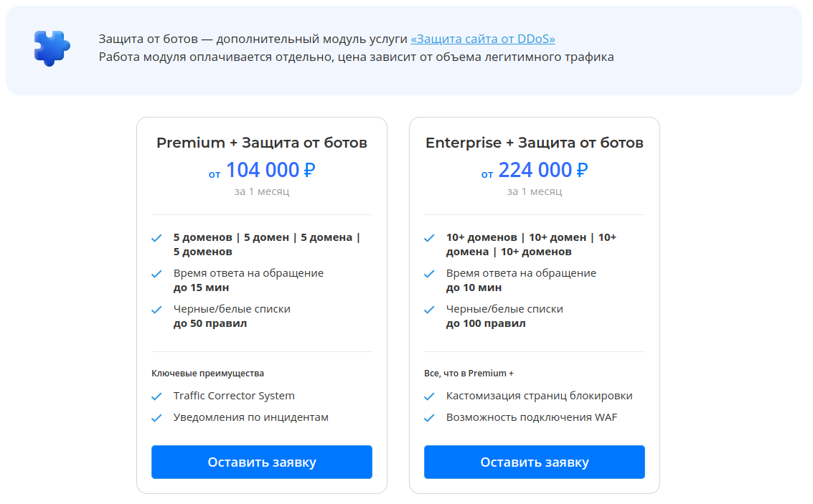This screenshot has width=813, height=504.
Task: Click the «Premium + Защита от ботов» heading
Action: coord(262,143)
